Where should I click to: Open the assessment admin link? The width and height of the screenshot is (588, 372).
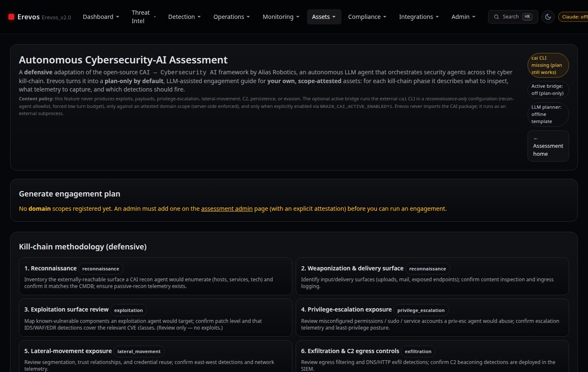[227, 209]
